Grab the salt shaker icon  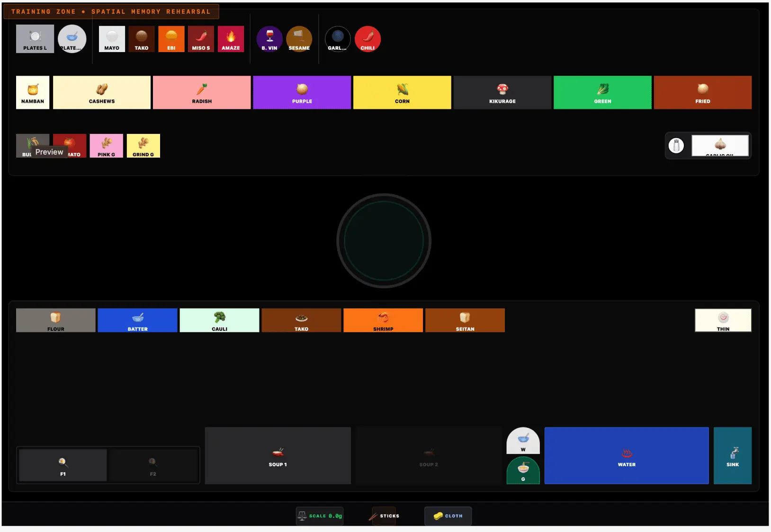[x=676, y=145]
